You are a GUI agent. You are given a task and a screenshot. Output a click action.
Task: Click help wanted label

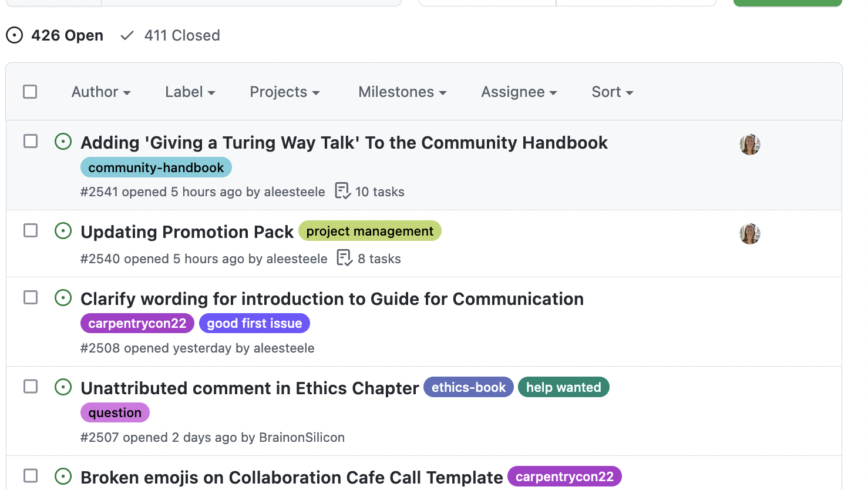coord(564,387)
